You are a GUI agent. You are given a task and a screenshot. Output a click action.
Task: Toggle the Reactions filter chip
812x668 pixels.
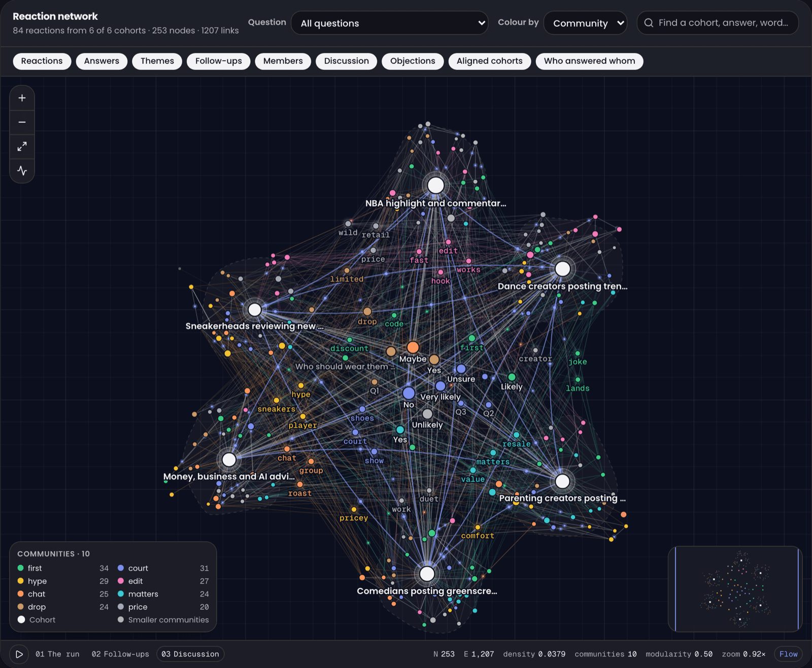point(42,61)
